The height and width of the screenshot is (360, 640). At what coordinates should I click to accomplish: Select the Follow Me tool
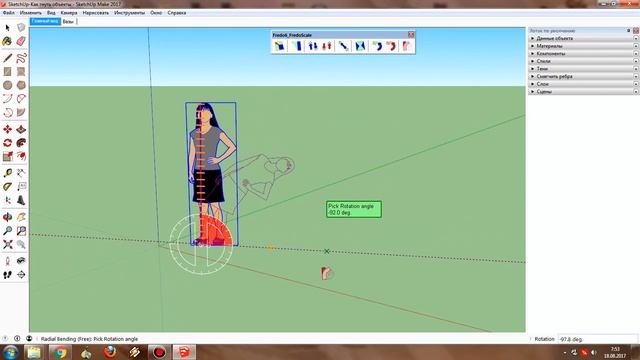pos(21,143)
